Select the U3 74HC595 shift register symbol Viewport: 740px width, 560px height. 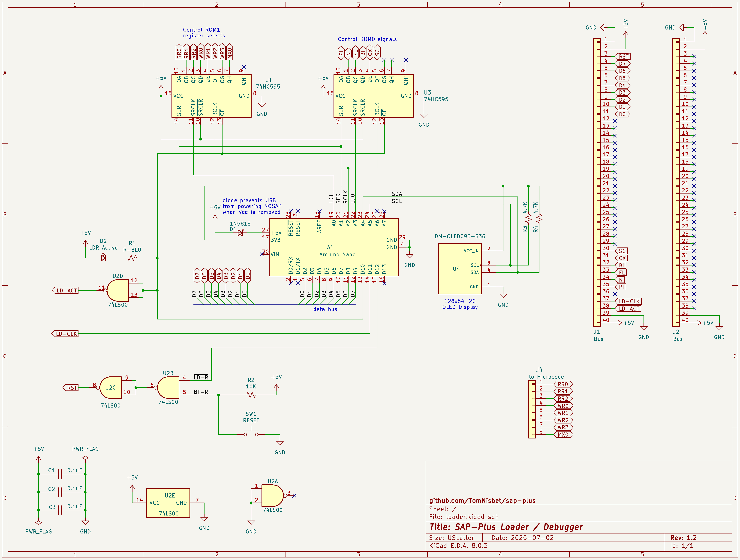click(x=373, y=96)
